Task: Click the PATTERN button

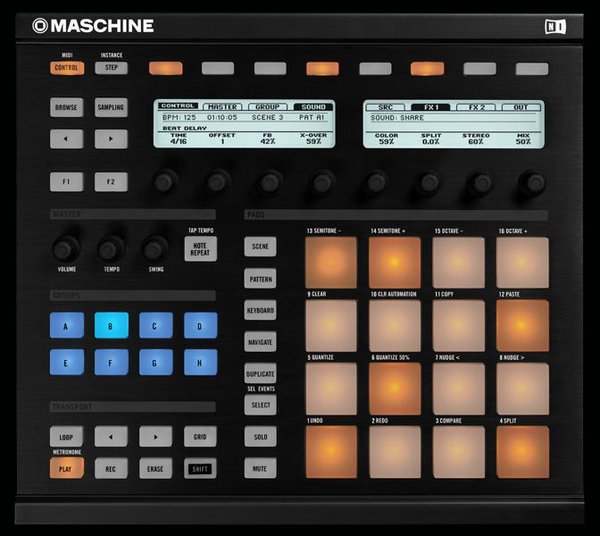Action: click(260, 279)
